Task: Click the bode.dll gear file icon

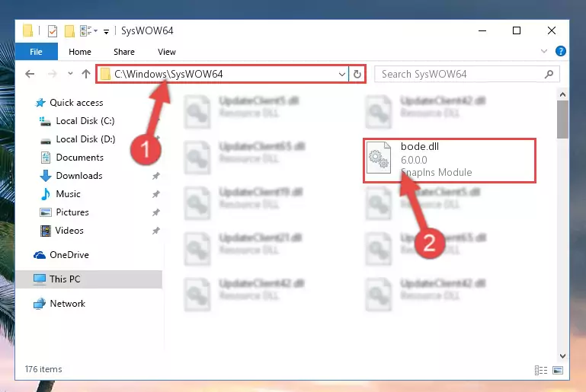Action: pyautogui.click(x=379, y=158)
